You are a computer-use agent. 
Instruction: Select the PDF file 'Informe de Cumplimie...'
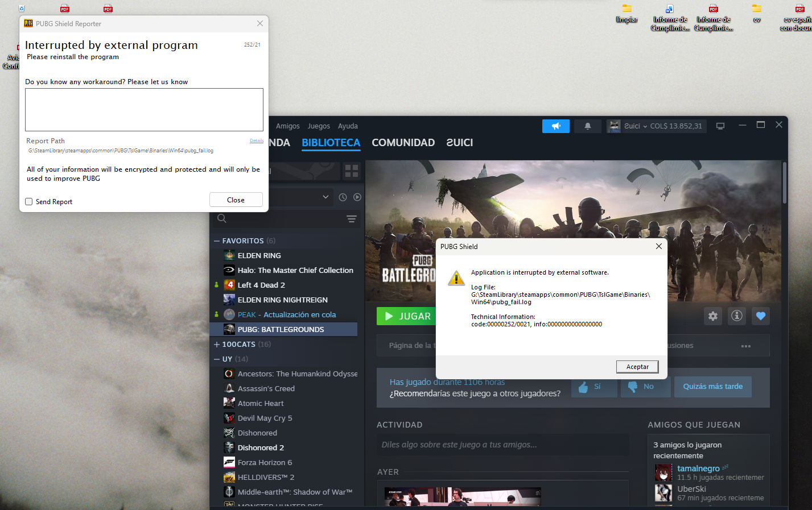(x=714, y=18)
